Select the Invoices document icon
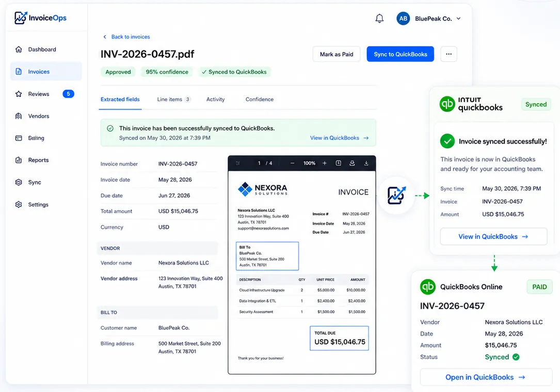560x392 pixels. point(19,71)
